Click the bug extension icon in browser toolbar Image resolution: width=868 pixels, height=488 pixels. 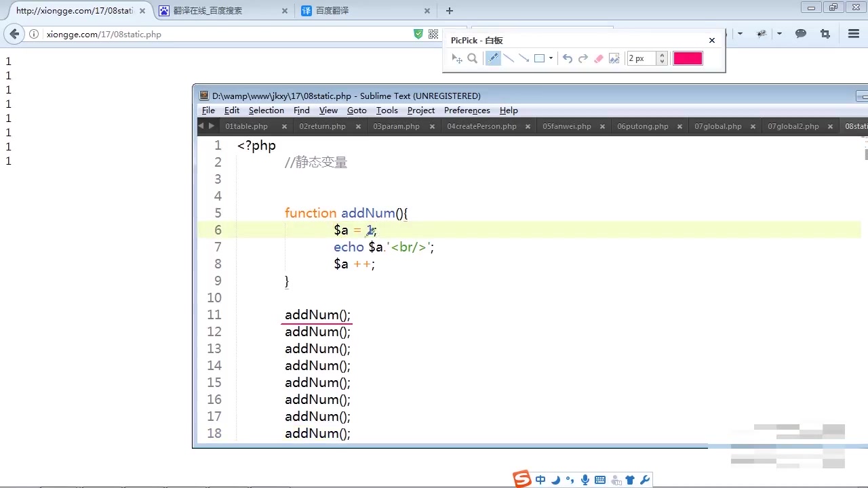(762, 34)
